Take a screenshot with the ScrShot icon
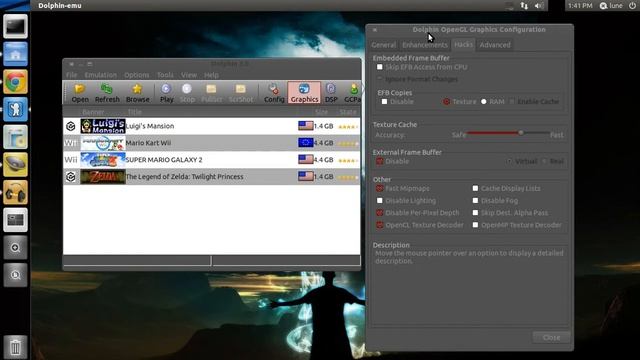 point(241,93)
